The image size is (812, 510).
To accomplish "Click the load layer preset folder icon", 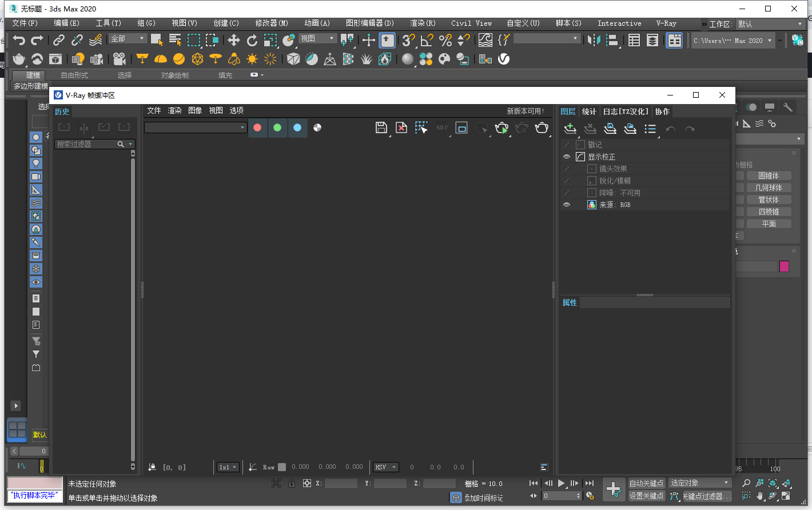I will click(630, 129).
